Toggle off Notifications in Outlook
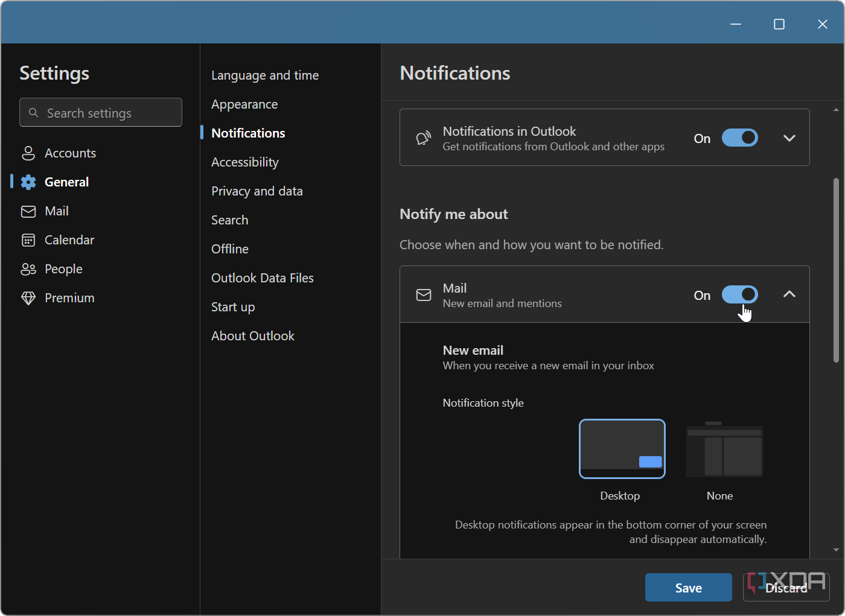The height and width of the screenshot is (616, 845). 739,138
